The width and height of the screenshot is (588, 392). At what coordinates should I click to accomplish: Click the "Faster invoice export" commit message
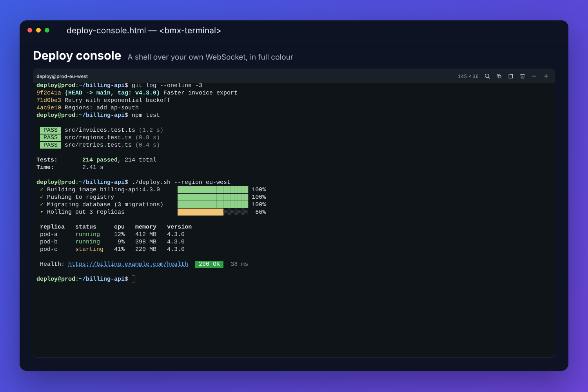point(200,93)
